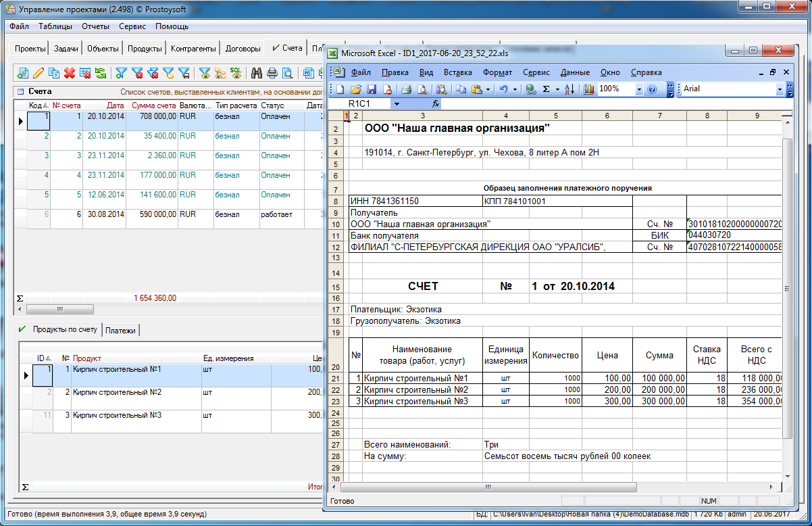Sort by Сумма счета column header
The height and width of the screenshot is (526, 812).
tap(153, 105)
